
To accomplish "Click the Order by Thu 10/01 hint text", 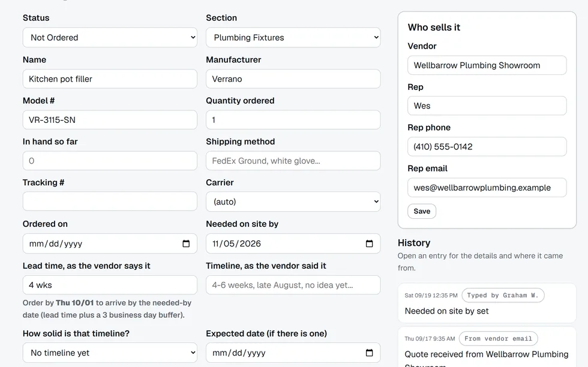I will pyautogui.click(x=107, y=309).
